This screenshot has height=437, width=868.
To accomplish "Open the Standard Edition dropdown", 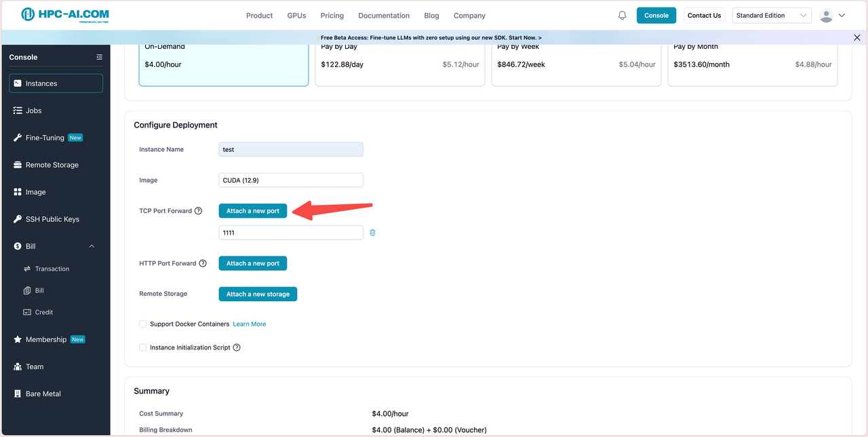I will click(772, 16).
